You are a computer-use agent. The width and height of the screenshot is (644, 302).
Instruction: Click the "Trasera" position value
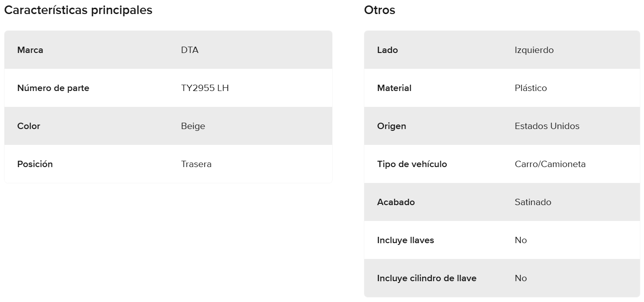pos(196,164)
